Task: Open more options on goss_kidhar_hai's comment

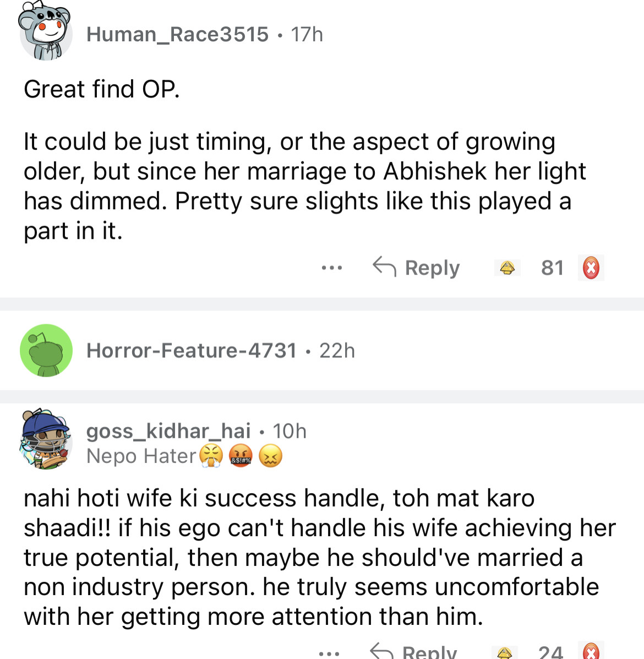Action: [x=329, y=653]
